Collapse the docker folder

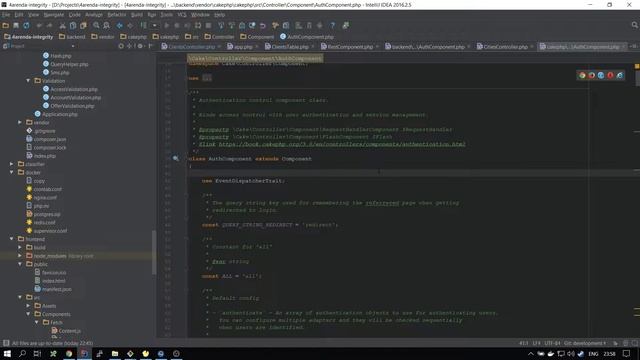(x=11, y=172)
